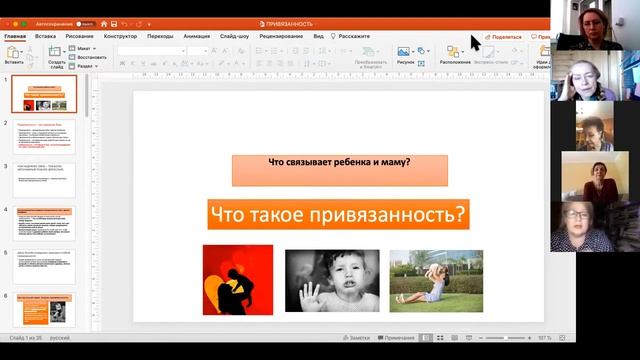This screenshot has height=360, width=640.
Task: Open the Рисование ribbon tab
Action: tap(80, 36)
